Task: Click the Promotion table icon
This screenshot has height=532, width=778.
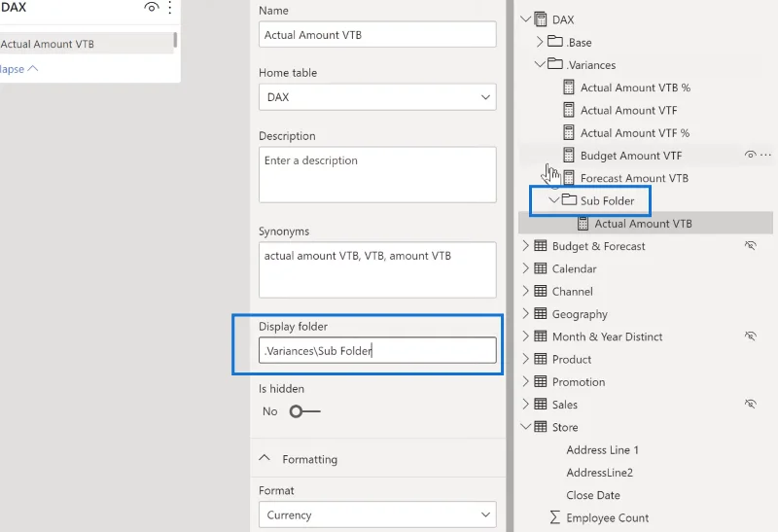Action: pyautogui.click(x=541, y=381)
